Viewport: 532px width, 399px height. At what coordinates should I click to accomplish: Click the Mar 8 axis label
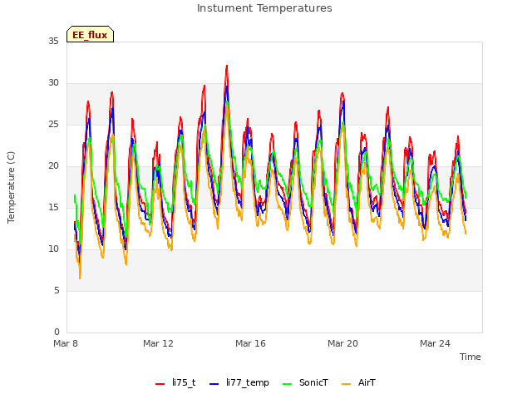click(66, 343)
